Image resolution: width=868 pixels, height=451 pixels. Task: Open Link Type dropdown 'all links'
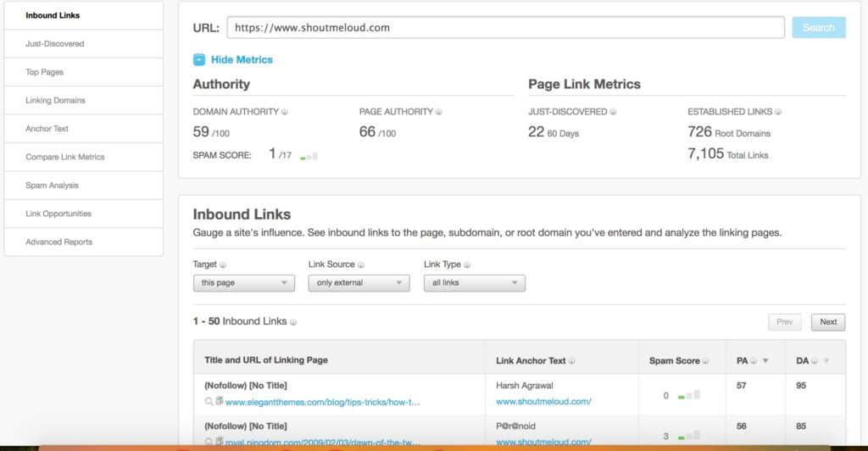coord(475,283)
